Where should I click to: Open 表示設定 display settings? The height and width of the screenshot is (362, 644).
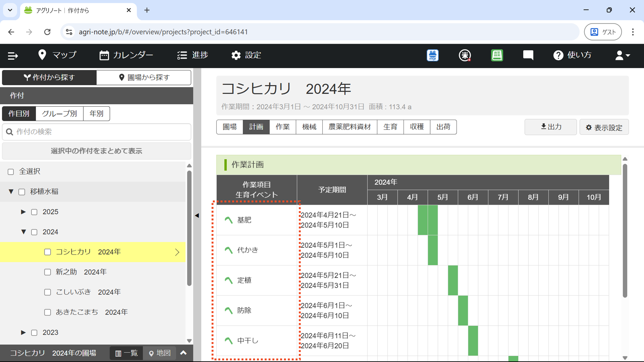604,127
